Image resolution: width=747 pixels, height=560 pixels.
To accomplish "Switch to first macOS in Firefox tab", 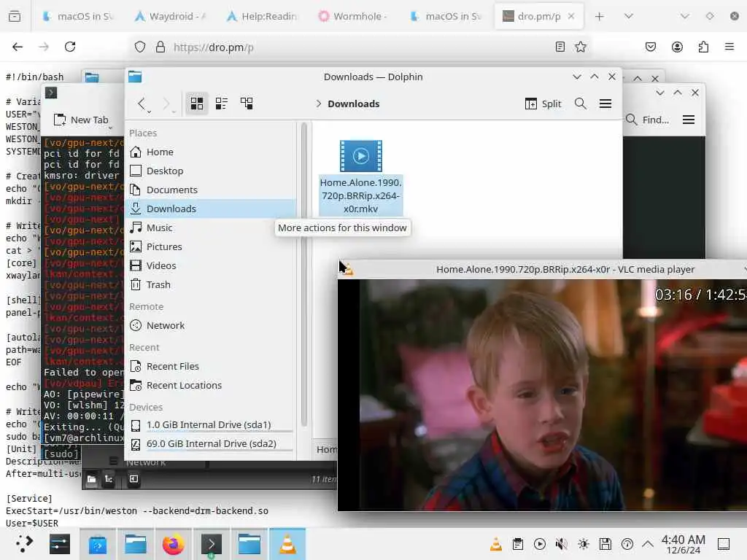I will 78,16.
